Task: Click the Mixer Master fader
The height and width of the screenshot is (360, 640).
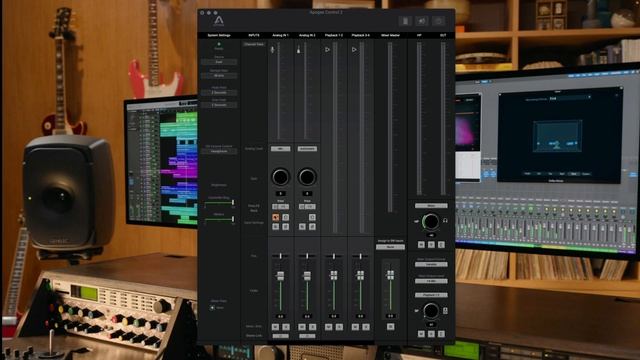Action: coord(391,275)
